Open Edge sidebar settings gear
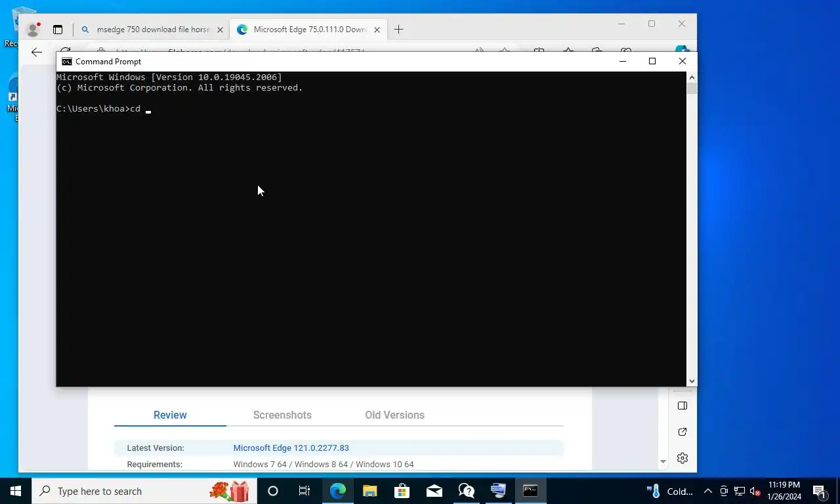 pyautogui.click(x=682, y=458)
